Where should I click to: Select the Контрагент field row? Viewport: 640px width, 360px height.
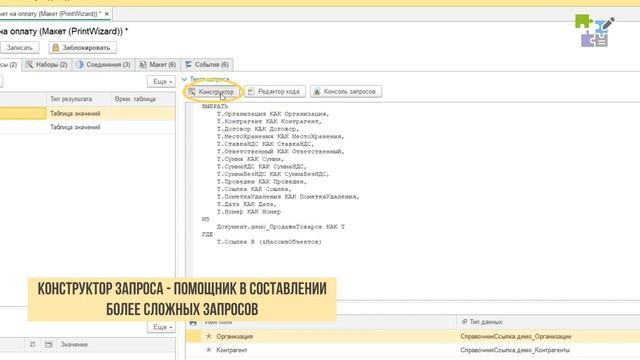413,350
